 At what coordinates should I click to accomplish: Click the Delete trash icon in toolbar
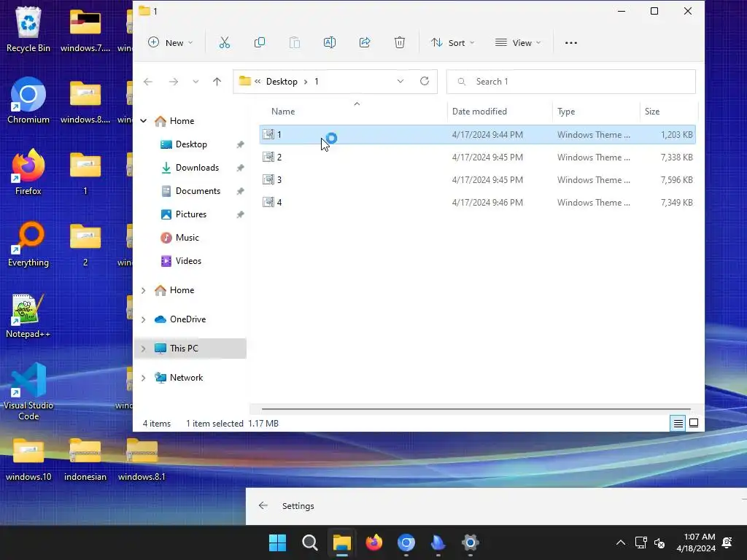click(x=400, y=43)
